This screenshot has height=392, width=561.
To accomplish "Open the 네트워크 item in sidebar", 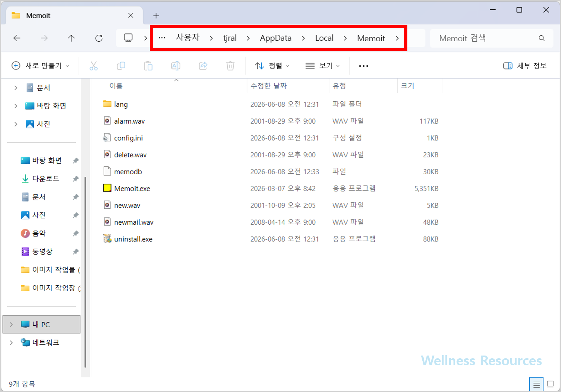I will [x=46, y=342].
